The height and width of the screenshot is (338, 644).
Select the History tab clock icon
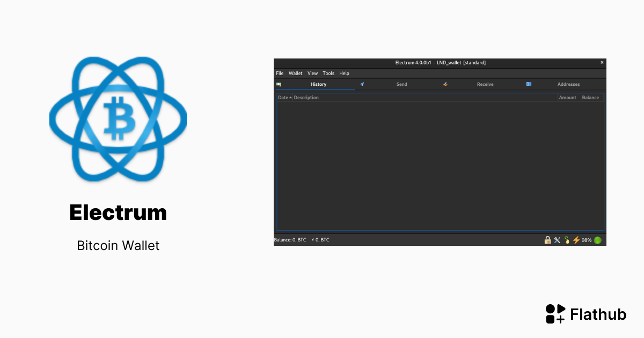pyautogui.click(x=279, y=84)
